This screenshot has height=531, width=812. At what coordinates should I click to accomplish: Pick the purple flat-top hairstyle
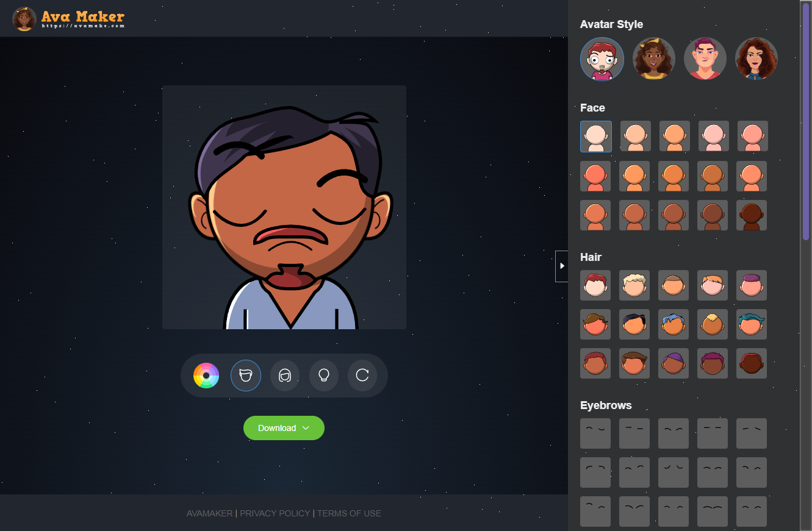click(x=752, y=285)
